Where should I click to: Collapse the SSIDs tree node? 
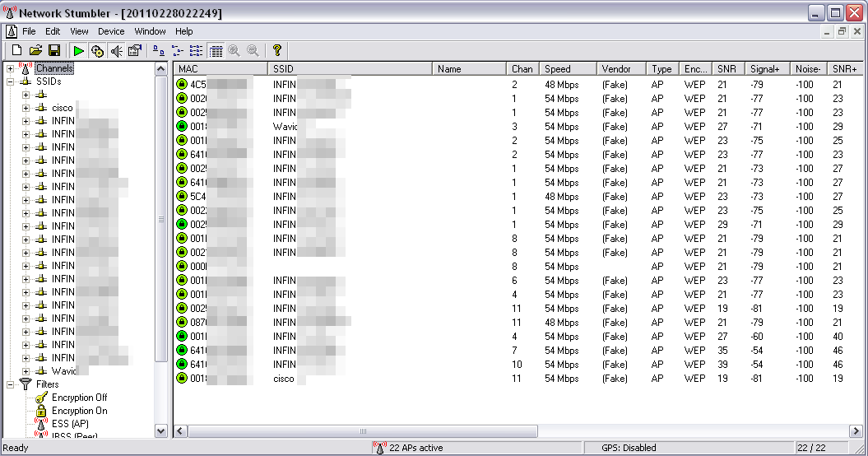[x=11, y=81]
